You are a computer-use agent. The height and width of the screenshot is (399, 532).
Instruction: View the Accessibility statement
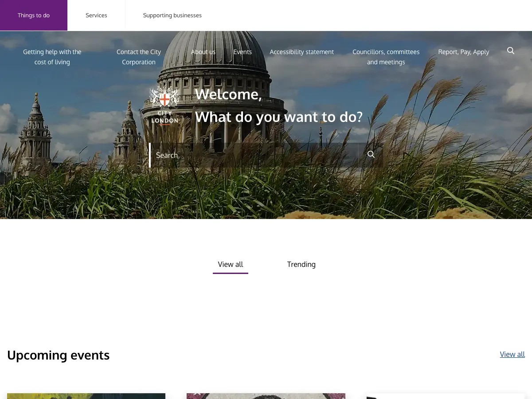pyautogui.click(x=301, y=52)
